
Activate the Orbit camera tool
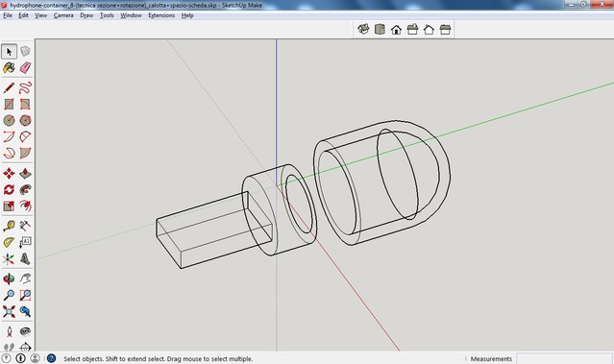pos(9,279)
